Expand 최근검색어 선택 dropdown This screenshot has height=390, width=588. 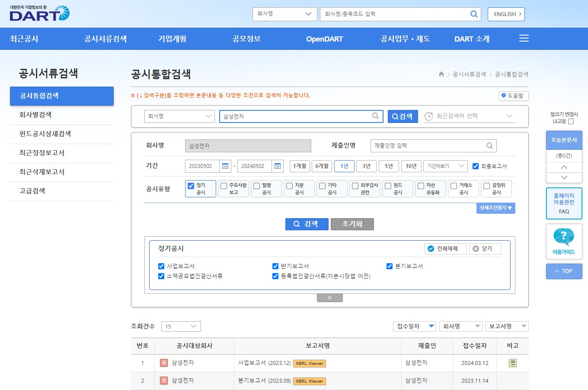[470, 116]
